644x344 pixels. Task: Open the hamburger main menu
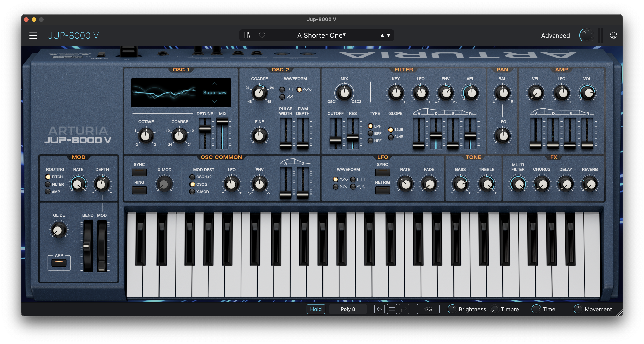pyautogui.click(x=33, y=36)
